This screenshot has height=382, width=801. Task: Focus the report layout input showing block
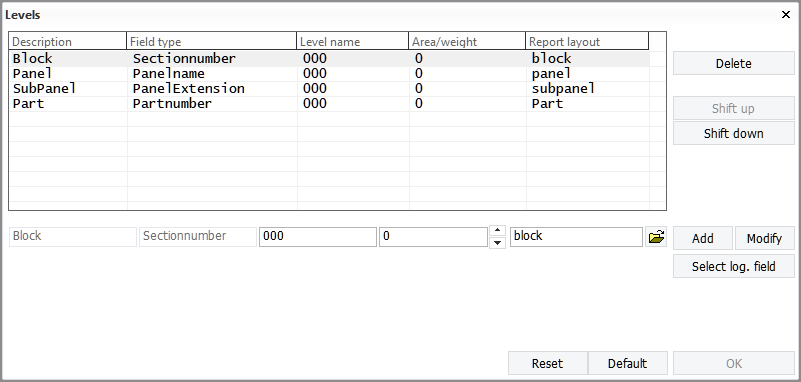[x=576, y=237]
